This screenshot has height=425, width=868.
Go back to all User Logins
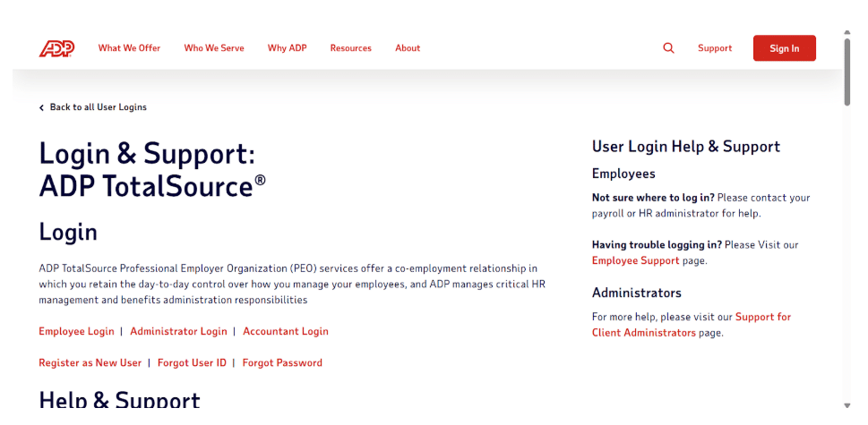point(98,107)
